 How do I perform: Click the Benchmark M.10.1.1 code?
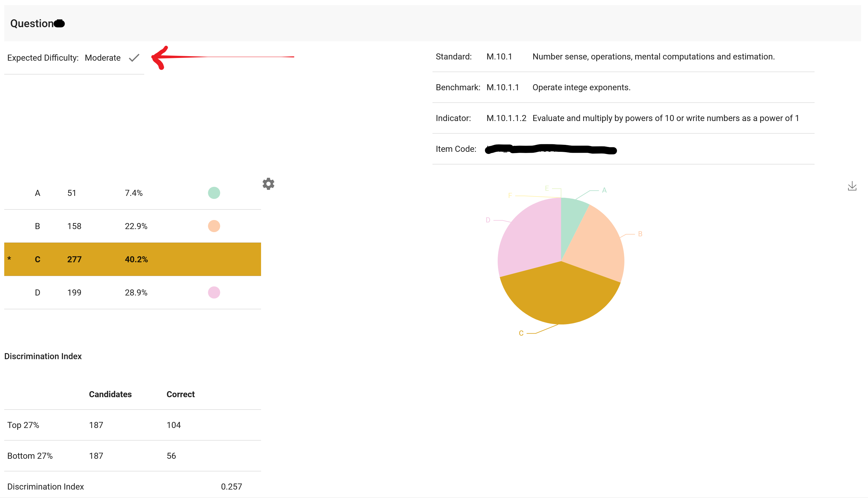tap(503, 88)
